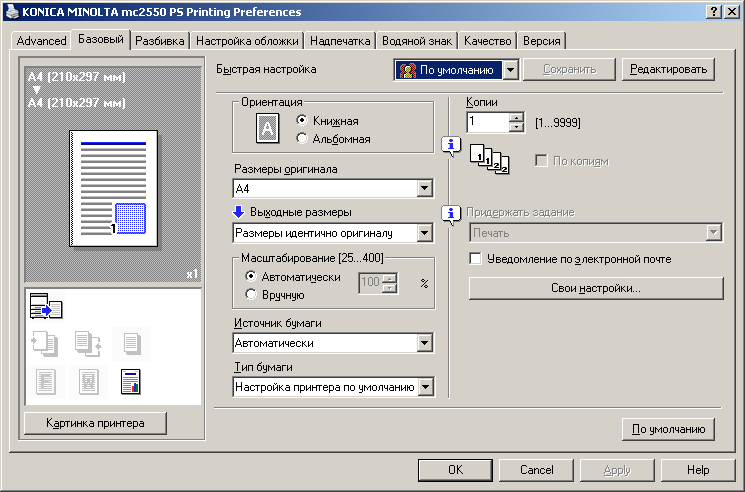Open the Водяной знак tab

point(417,41)
